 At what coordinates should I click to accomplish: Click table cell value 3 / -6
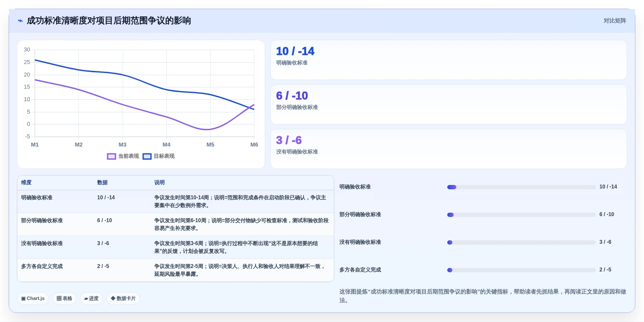[x=103, y=243]
